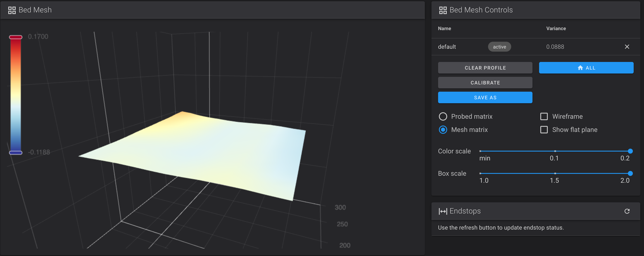Refresh endstop status with the reload icon
This screenshot has width=644, height=256.
[x=627, y=211]
